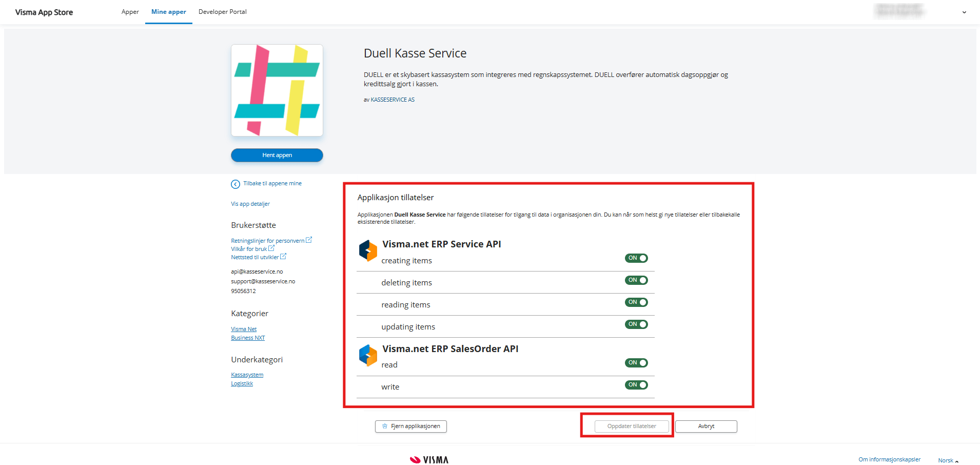Open the Kassasystem subcategory link
Screen dimensions: 980x465
(247, 375)
